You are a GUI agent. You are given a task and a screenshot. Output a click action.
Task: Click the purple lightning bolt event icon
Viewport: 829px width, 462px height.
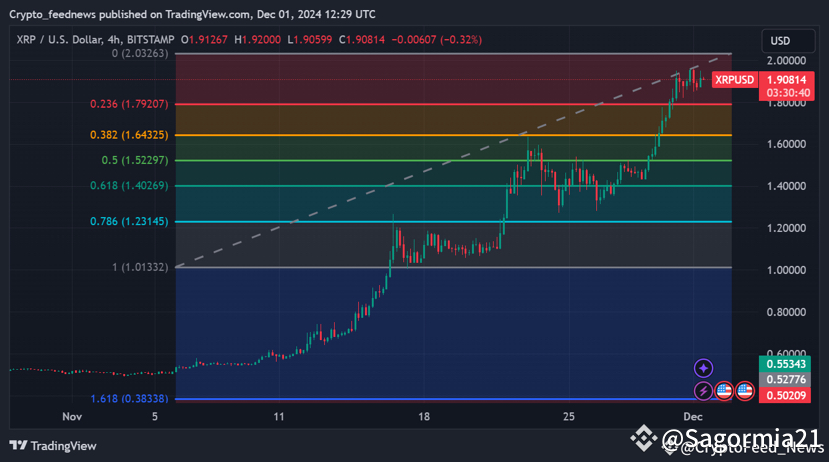click(x=703, y=391)
